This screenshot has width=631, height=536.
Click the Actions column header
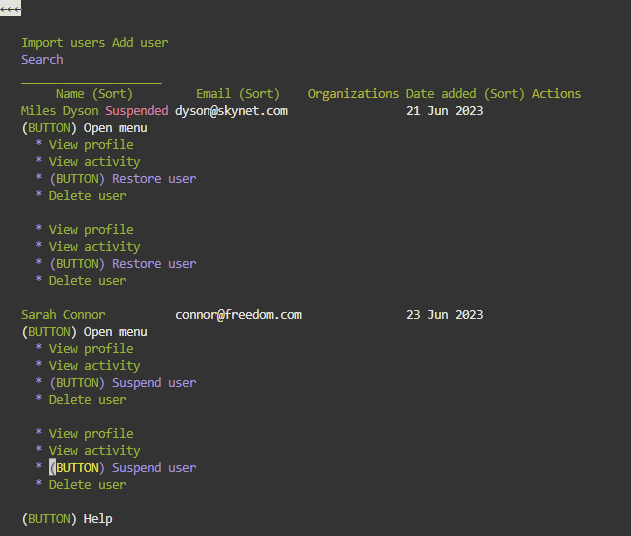[x=557, y=94]
